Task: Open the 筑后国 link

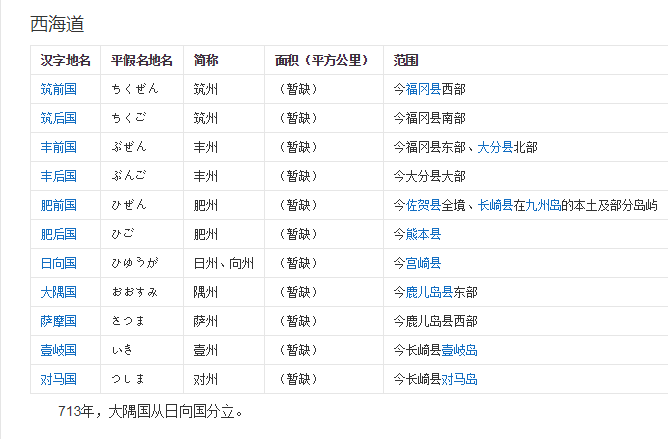Action: (58, 118)
